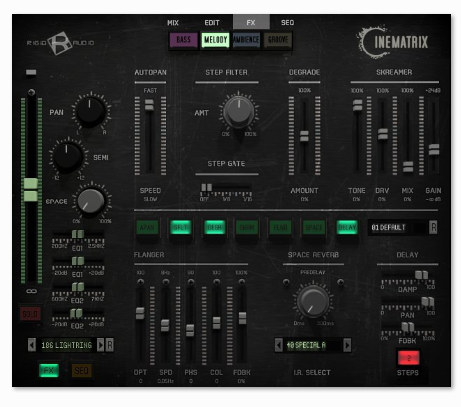Screen dimensions: 461x407
Task: Toggle the APAN effect button
Action: (147, 228)
